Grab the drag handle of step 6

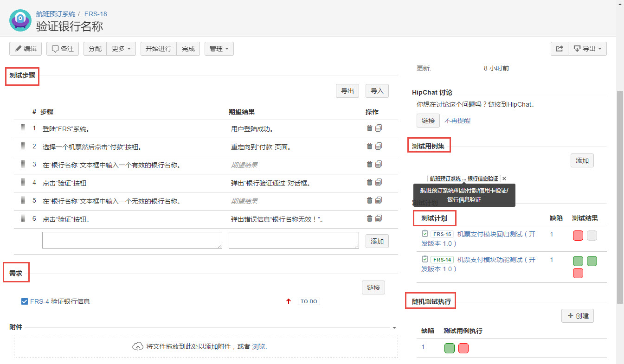pos(23,218)
